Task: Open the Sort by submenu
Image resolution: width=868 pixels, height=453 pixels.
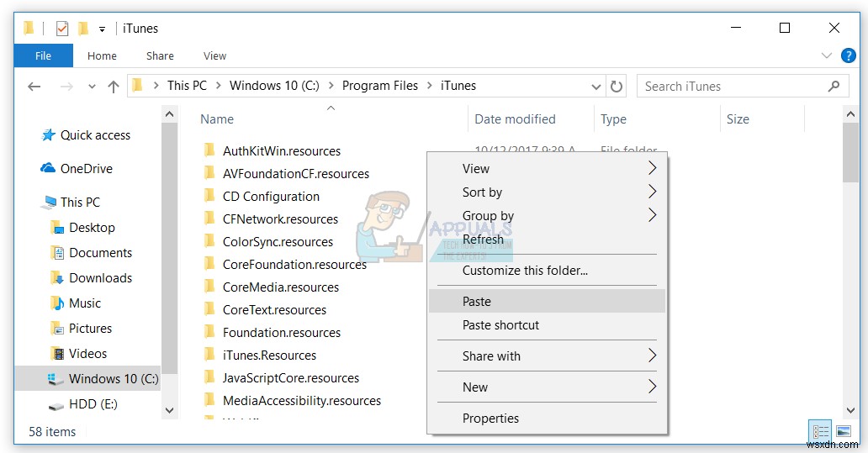Action: tap(547, 192)
